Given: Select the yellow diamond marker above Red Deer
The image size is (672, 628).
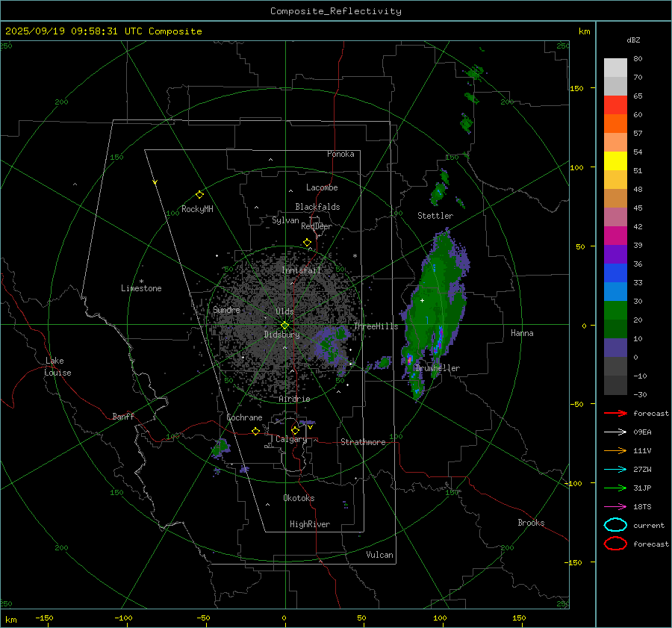Looking at the screenshot, I should (x=307, y=243).
